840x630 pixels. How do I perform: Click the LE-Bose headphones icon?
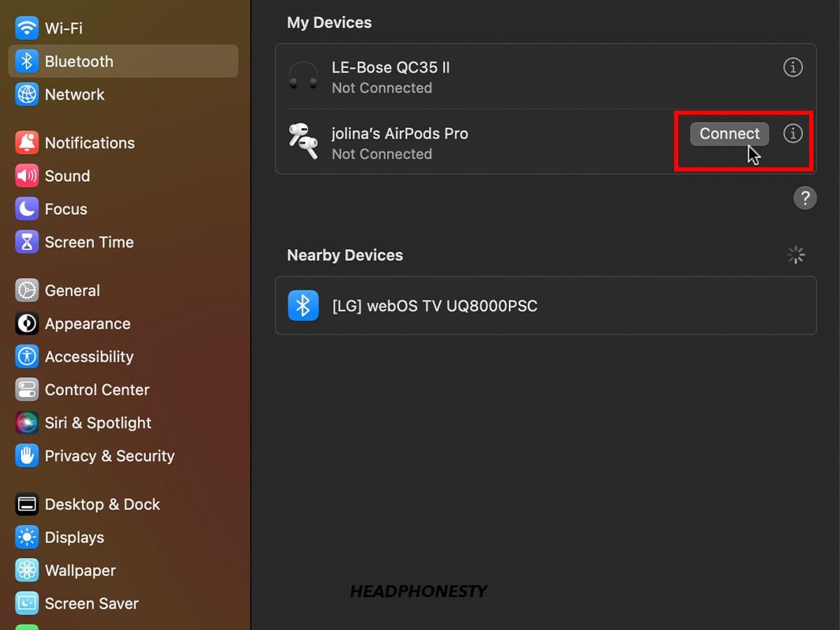click(x=303, y=76)
